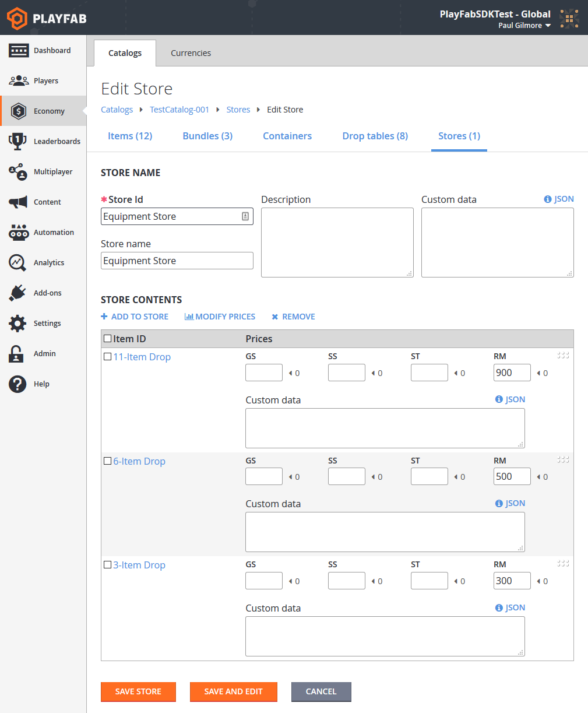Viewport: 588px width, 713px height.
Task: Click the Store name input field
Action: pyautogui.click(x=177, y=261)
